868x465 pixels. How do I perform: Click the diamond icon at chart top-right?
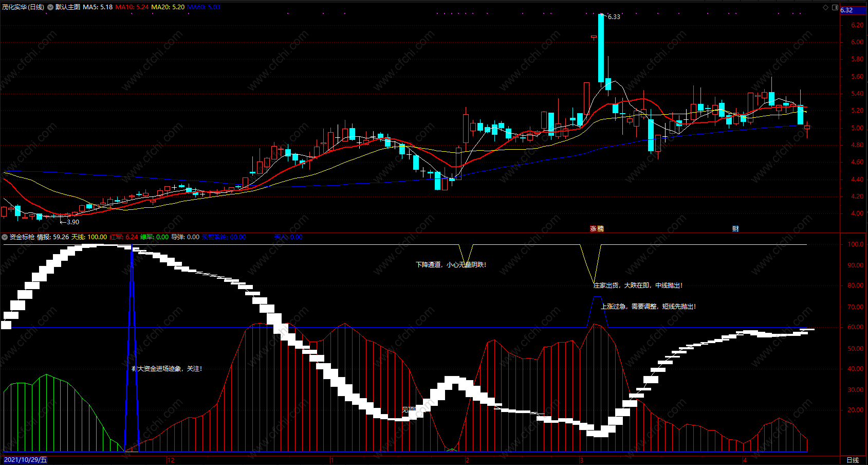pyautogui.click(x=826, y=7)
